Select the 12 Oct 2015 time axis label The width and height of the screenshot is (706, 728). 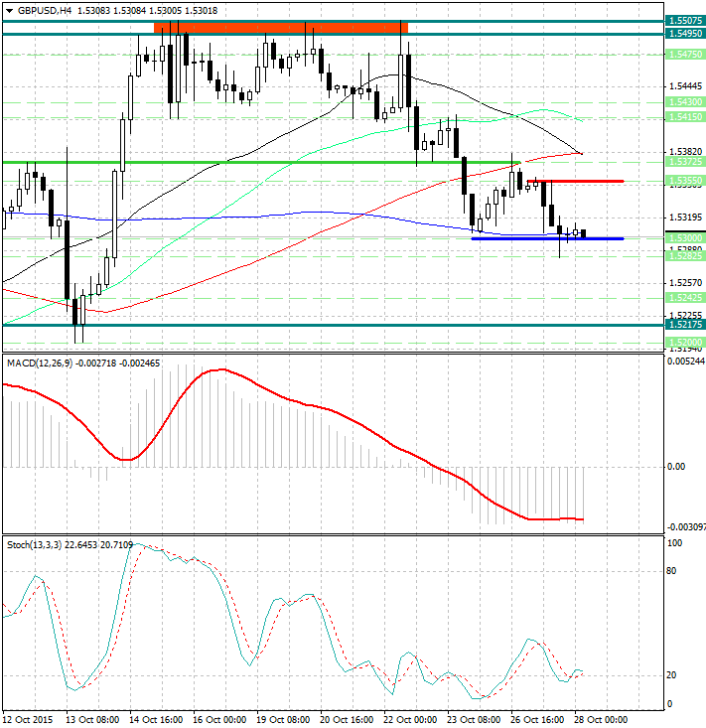click(x=28, y=720)
